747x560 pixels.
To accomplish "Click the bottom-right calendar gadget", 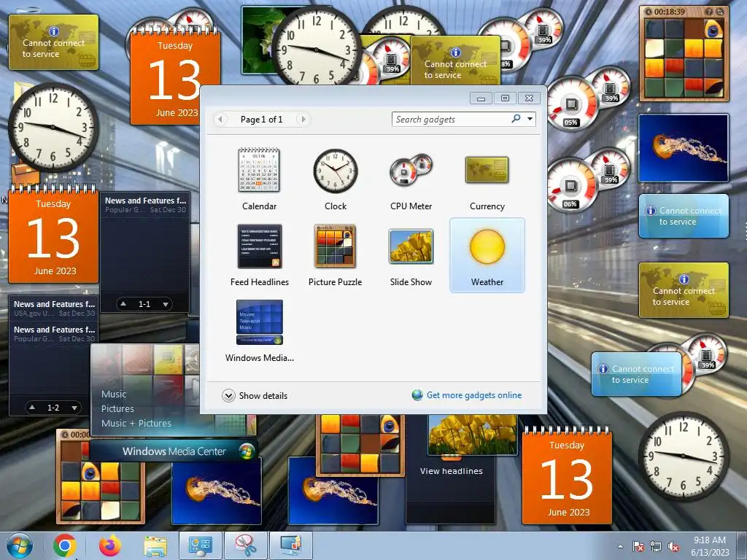I will point(567,476).
